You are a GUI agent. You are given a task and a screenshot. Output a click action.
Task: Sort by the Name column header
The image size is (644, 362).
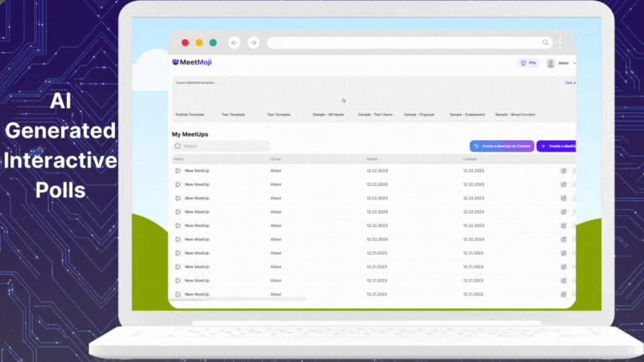179,159
